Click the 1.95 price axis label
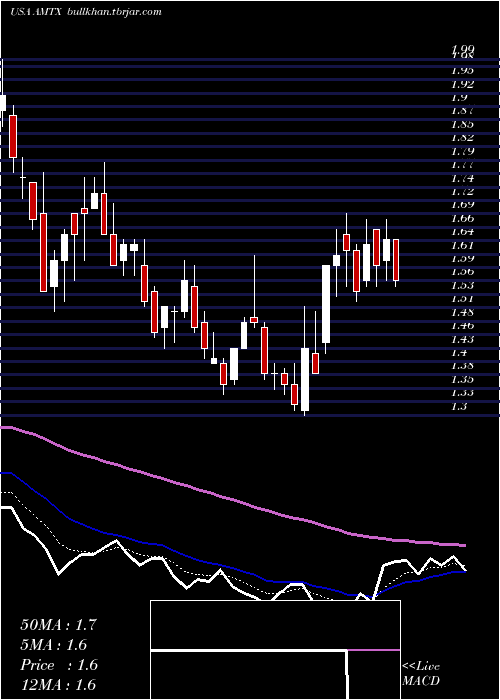This screenshot has width=500, height=700. click(462, 71)
